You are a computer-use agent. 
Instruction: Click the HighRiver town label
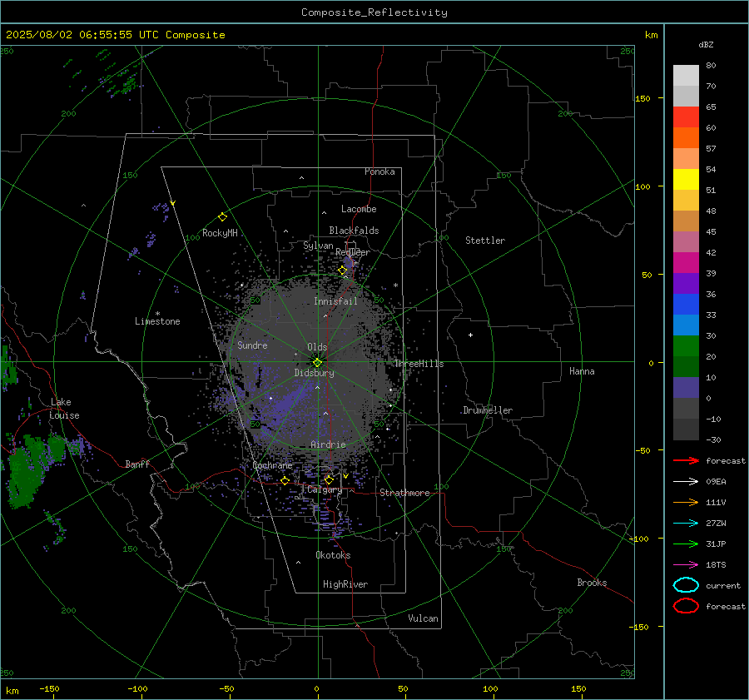345,584
